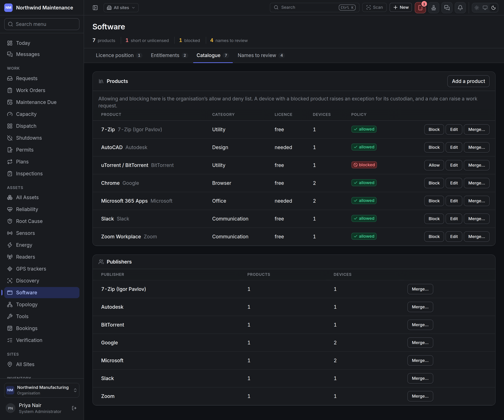This screenshot has width=504, height=420.
Task: Open Merge menu for Autodesk publisher
Action: click(x=420, y=307)
